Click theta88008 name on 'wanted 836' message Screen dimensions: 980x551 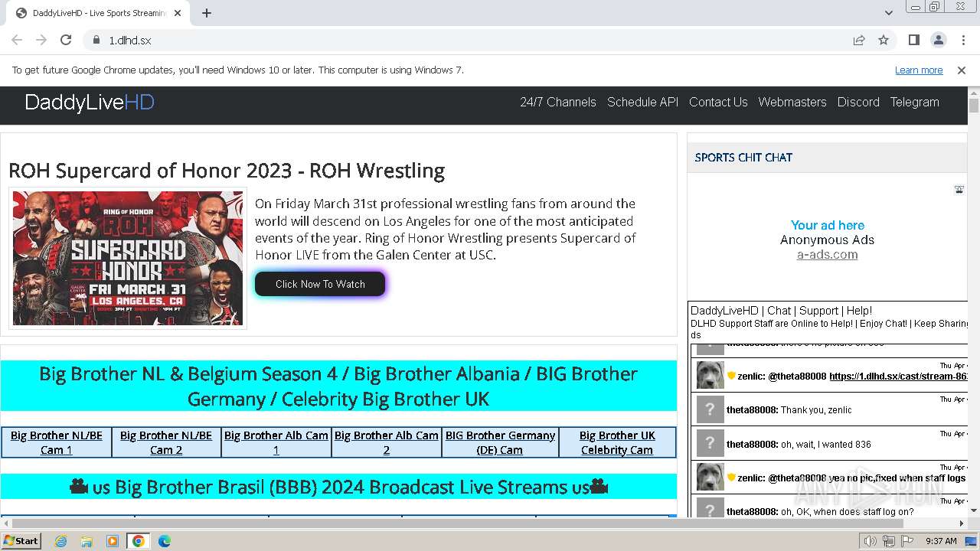(x=752, y=444)
